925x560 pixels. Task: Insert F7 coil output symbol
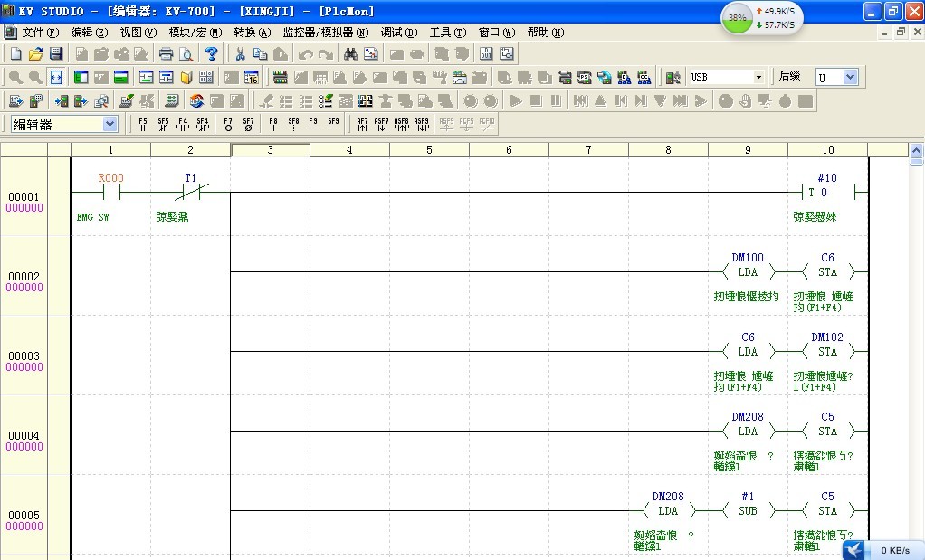(227, 124)
